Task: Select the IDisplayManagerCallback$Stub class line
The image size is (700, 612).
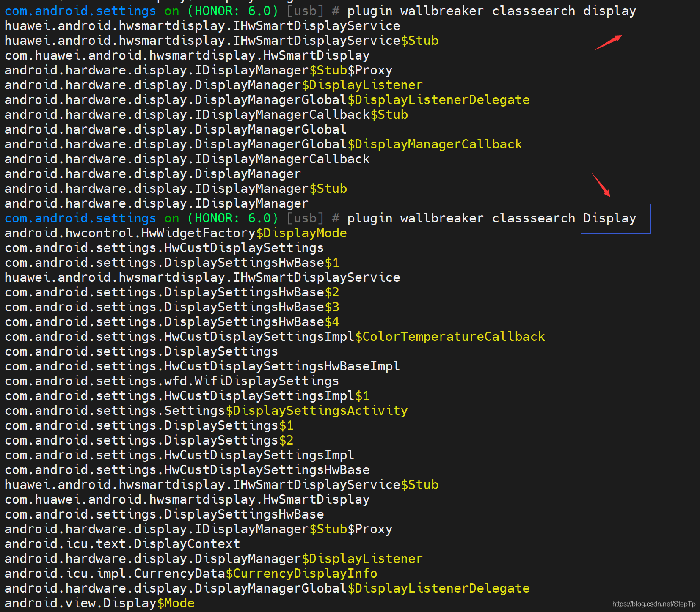Action: click(206, 115)
